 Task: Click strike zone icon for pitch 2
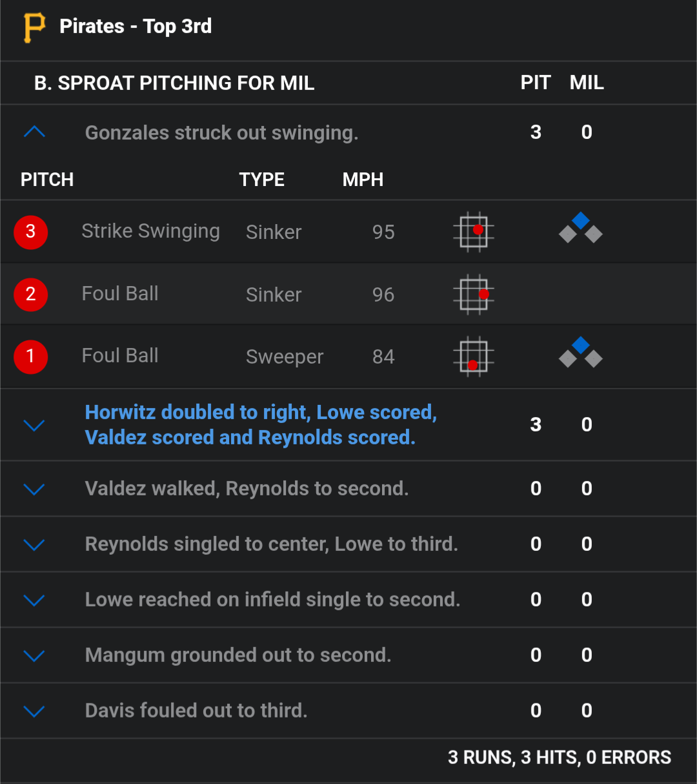(x=474, y=294)
